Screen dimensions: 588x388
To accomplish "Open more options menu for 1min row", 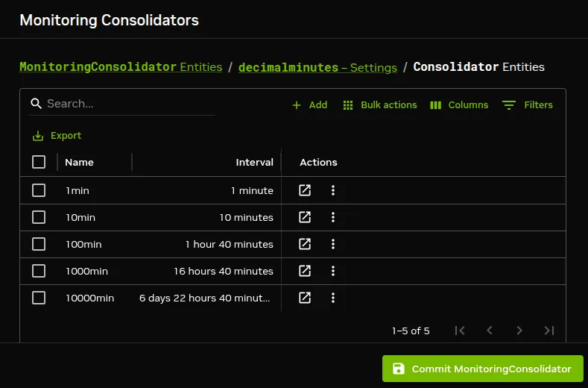I will [333, 190].
